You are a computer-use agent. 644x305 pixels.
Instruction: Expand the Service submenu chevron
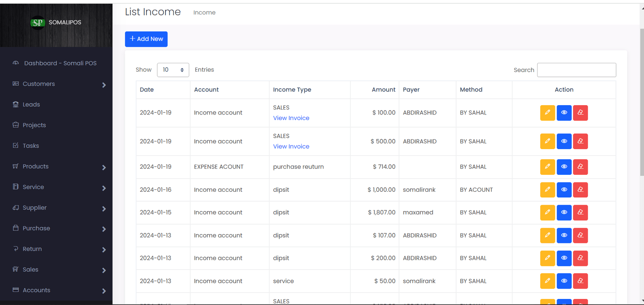(x=104, y=188)
